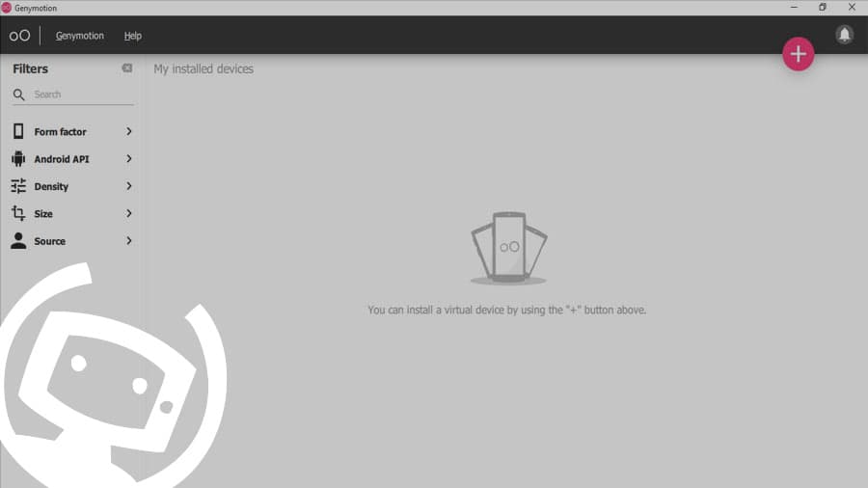The width and height of the screenshot is (868, 488).
Task: Click the Filters heading
Action: pos(31,68)
